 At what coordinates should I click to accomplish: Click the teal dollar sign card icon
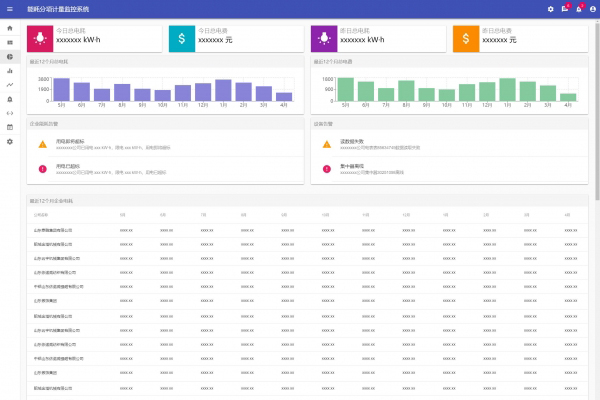click(x=182, y=39)
